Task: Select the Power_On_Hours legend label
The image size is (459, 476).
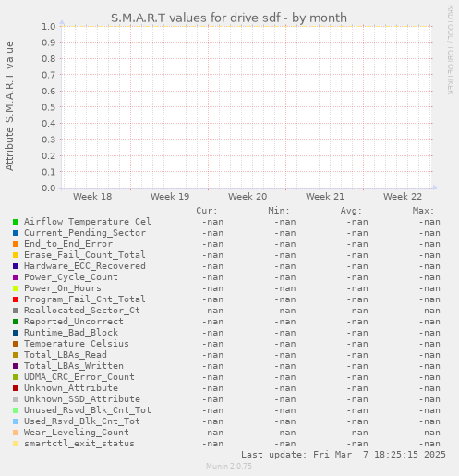Action: 63,288
